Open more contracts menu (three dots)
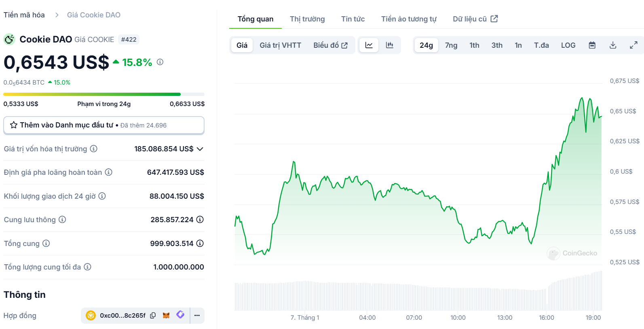Image resolution: width=644 pixels, height=329 pixels. click(x=197, y=315)
